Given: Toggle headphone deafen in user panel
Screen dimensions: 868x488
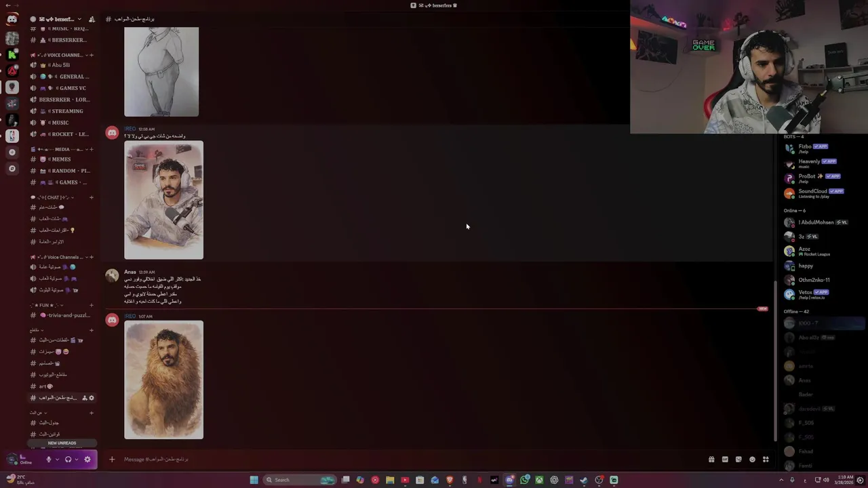Looking at the screenshot, I should click(x=68, y=460).
